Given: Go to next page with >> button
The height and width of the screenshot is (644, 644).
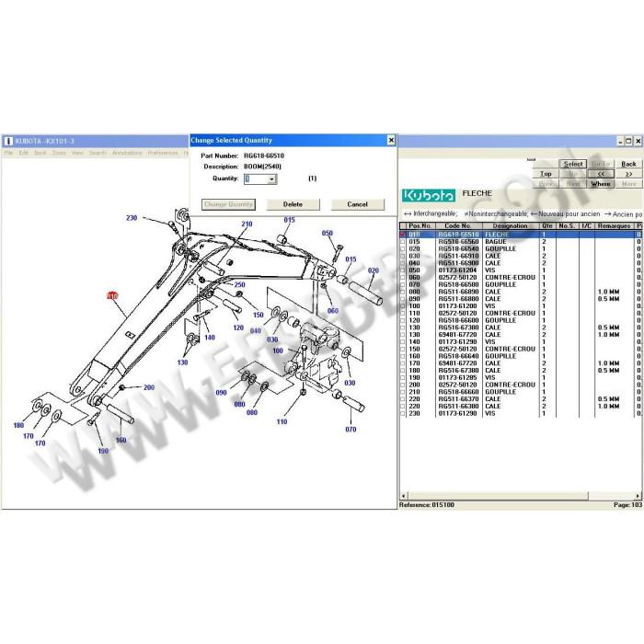Looking at the screenshot, I should tap(628, 174).
